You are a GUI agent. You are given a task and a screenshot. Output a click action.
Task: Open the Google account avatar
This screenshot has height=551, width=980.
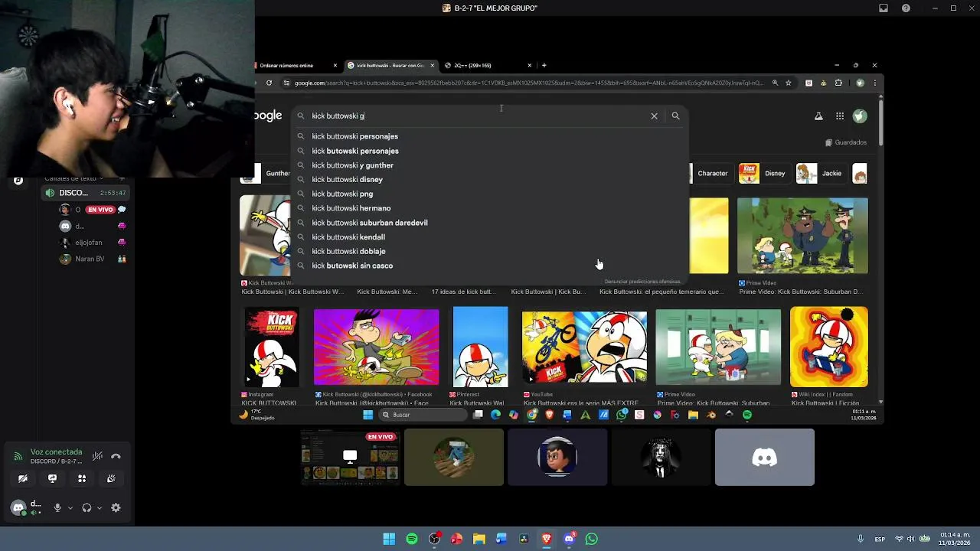click(860, 116)
